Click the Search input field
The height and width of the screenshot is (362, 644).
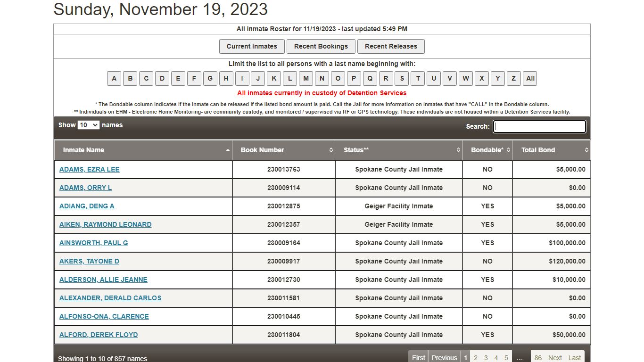(539, 126)
